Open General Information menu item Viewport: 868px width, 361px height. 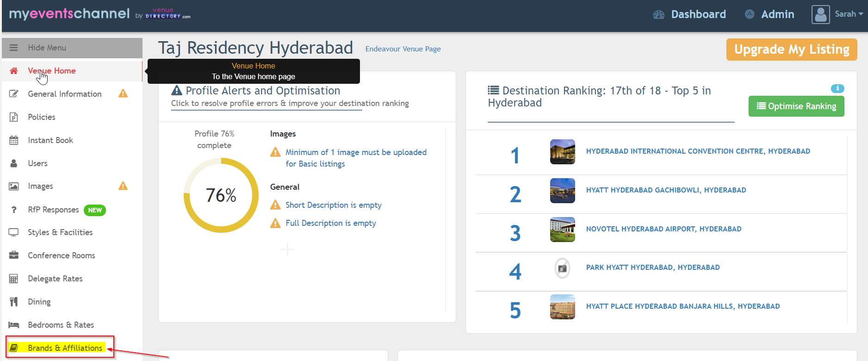click(x=65, y=94)
